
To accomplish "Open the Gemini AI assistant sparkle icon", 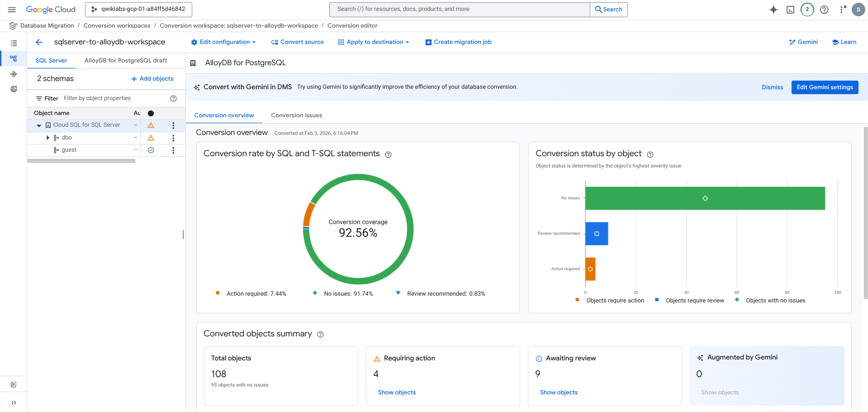I will pyautogui.click(x=773, y=10).
